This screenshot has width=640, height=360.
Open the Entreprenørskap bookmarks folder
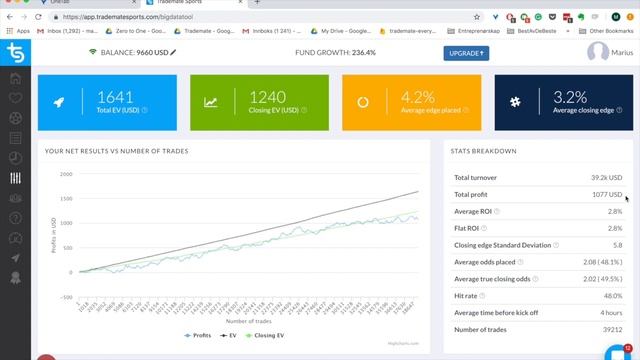click(x=473, y=31)
